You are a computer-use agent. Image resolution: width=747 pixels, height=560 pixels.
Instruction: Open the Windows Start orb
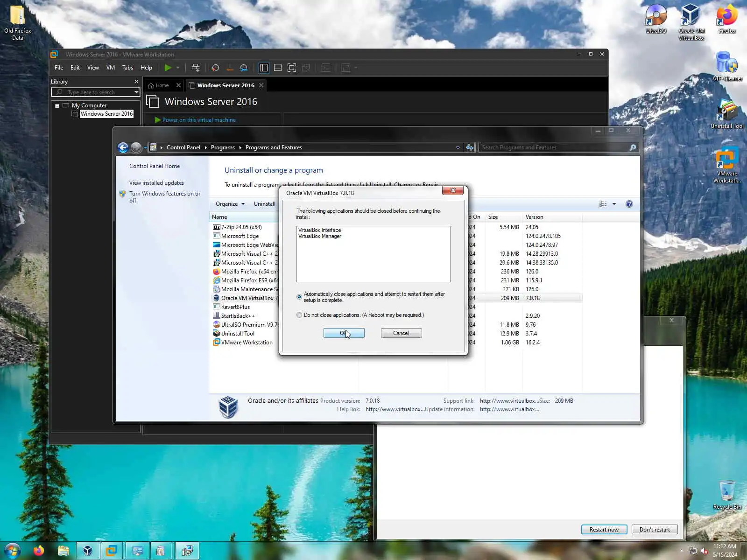[13, 551]
